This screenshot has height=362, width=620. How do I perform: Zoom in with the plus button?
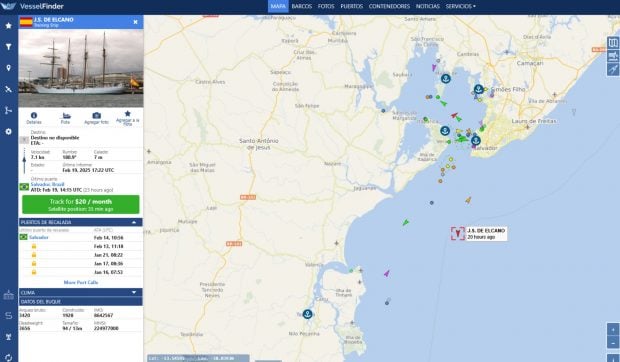pyautogui.click(x=613, y=329)
